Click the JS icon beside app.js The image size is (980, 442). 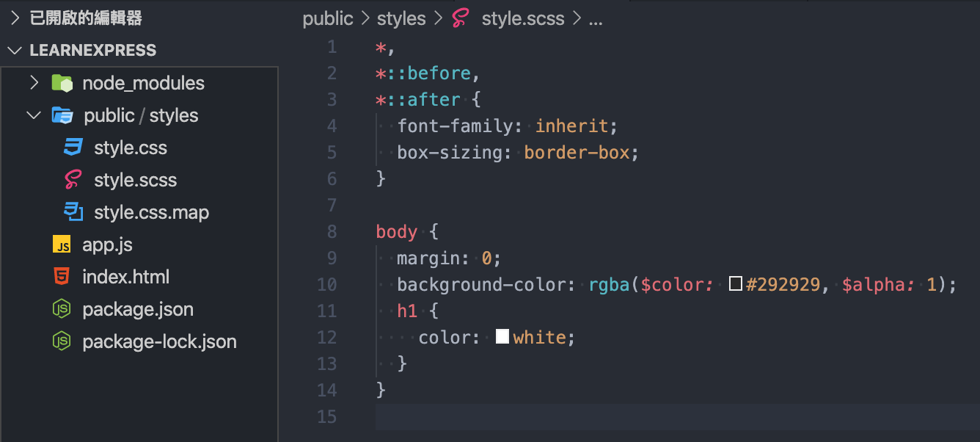click(x=62, y=244)
